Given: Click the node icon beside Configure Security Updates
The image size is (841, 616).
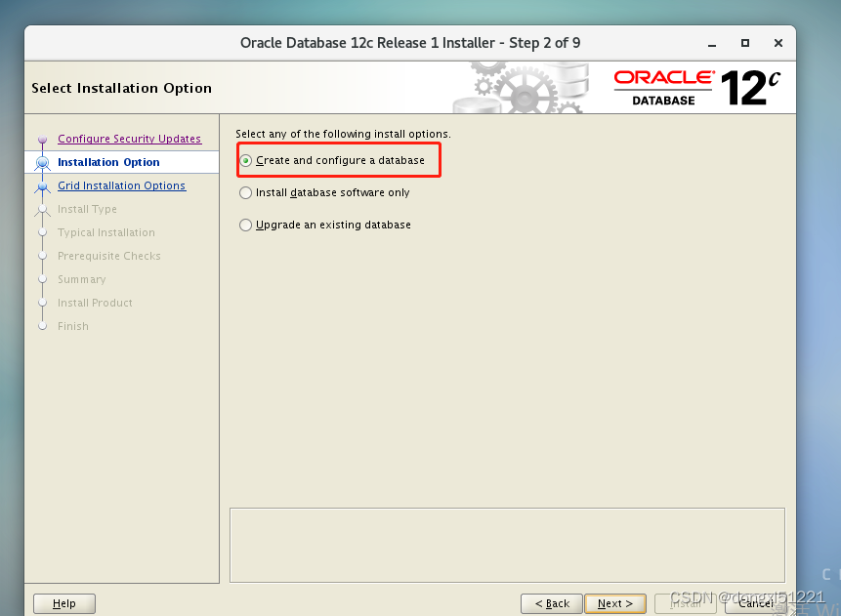Looking at the screenshot, I should click(x=42, y=139).
